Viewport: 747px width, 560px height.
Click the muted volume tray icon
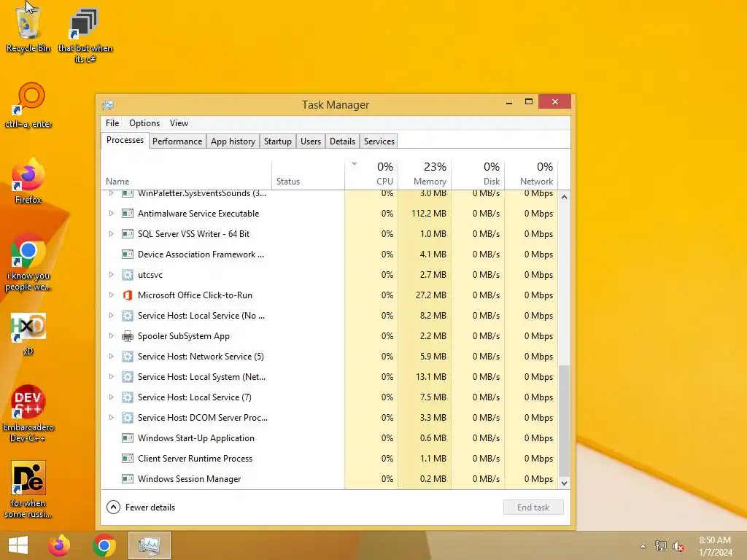(x=678, y=546)
